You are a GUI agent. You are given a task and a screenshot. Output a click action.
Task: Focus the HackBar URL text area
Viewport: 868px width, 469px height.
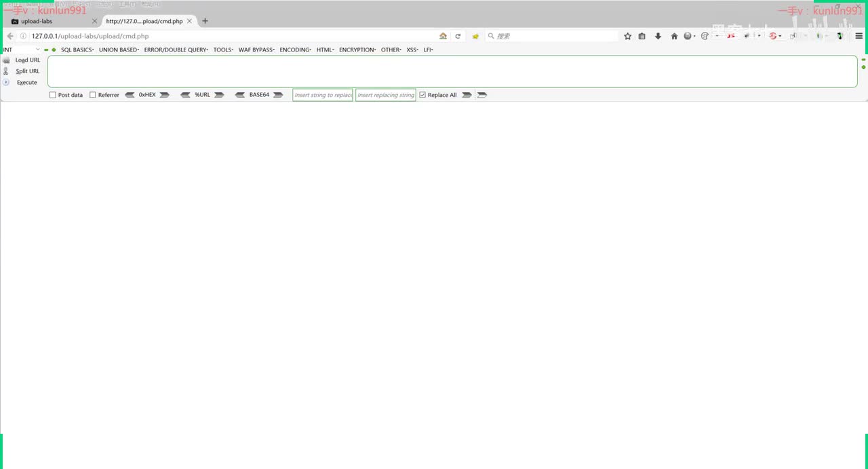pyautogui.click(x=452, y=71)
